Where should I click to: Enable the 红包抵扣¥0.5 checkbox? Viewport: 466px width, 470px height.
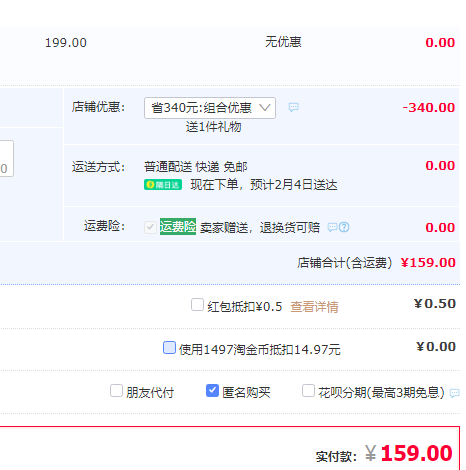[x=197, y=305]
